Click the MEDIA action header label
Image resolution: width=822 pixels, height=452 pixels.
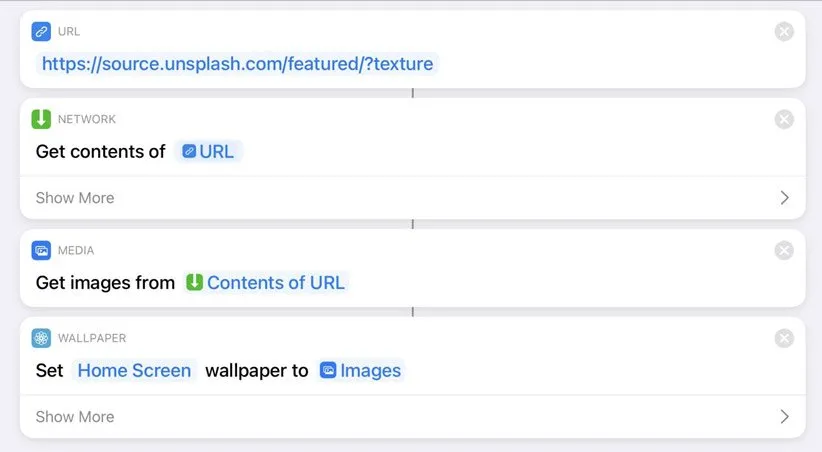coord(76,250)
